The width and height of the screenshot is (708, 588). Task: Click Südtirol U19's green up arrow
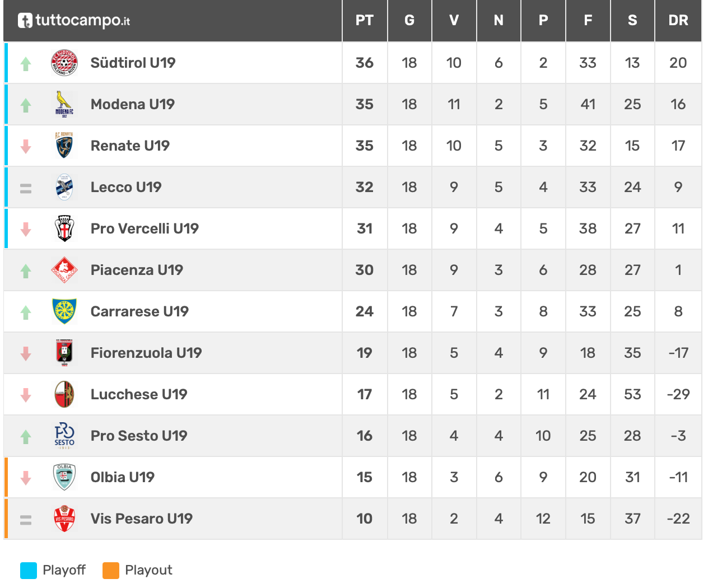(x=26, y=64)
